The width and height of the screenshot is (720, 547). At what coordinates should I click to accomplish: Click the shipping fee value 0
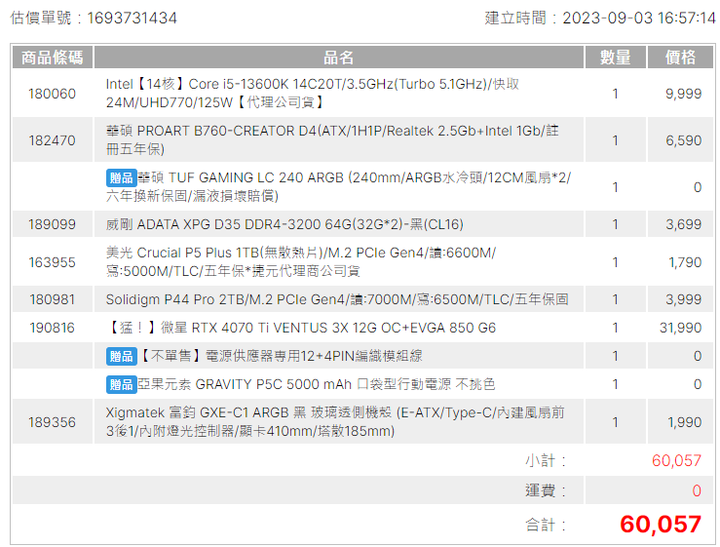click(697, 491)
